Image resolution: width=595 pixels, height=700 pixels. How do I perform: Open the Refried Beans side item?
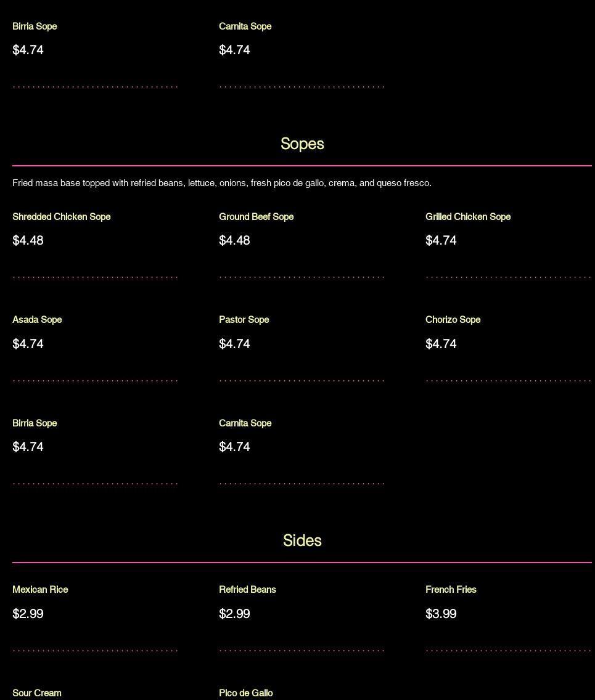[x=247, y=590]
